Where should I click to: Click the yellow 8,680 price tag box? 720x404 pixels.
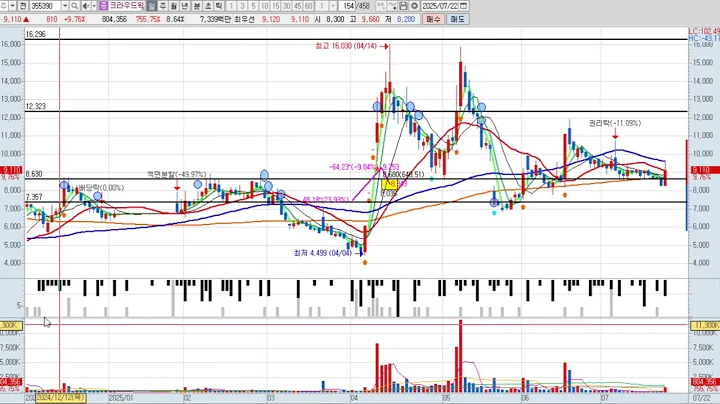point(389,185)
